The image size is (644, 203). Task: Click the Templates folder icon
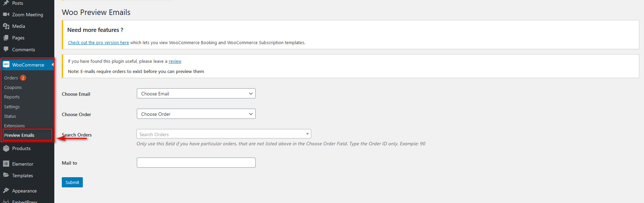click(x=6, y=175)
